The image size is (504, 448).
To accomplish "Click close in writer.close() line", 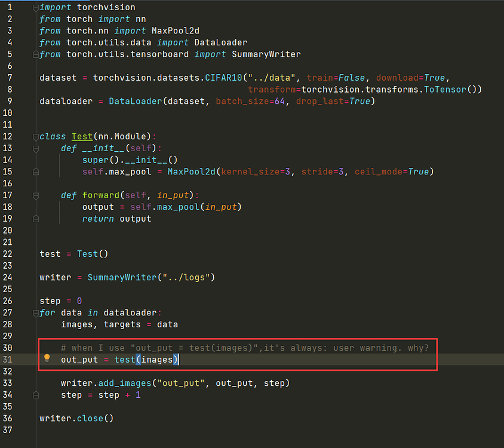I will tap(90, 418).
